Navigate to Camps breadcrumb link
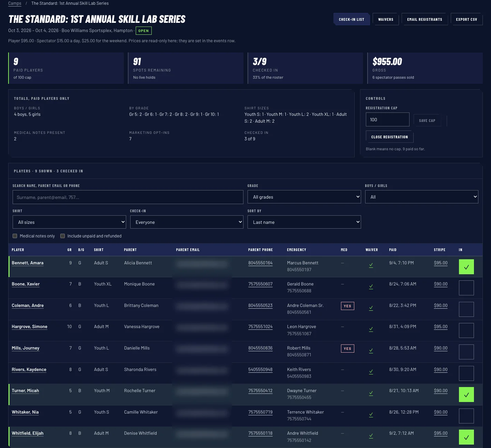Image resolution: width=491 pixels, height=448 pixels. (15, 3)
